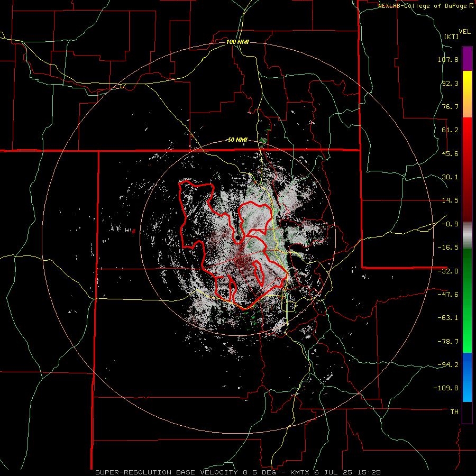Click the red segment of the color bar
This screenshot has width=476, height=476.
click(x=467, y=169)
